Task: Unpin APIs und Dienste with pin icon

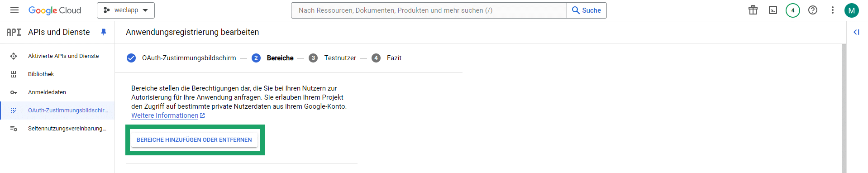Action: click(104, 32)
